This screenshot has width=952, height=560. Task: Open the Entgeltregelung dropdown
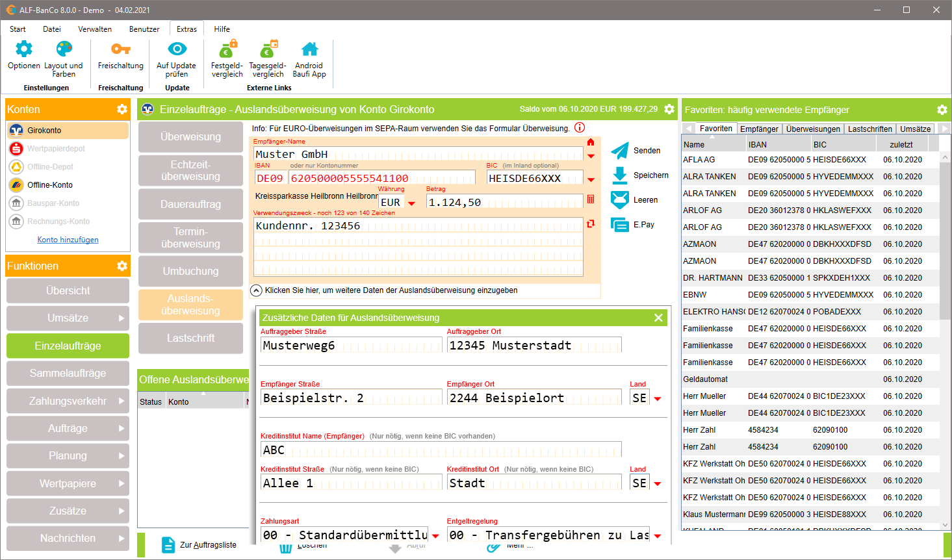point(658,536)
